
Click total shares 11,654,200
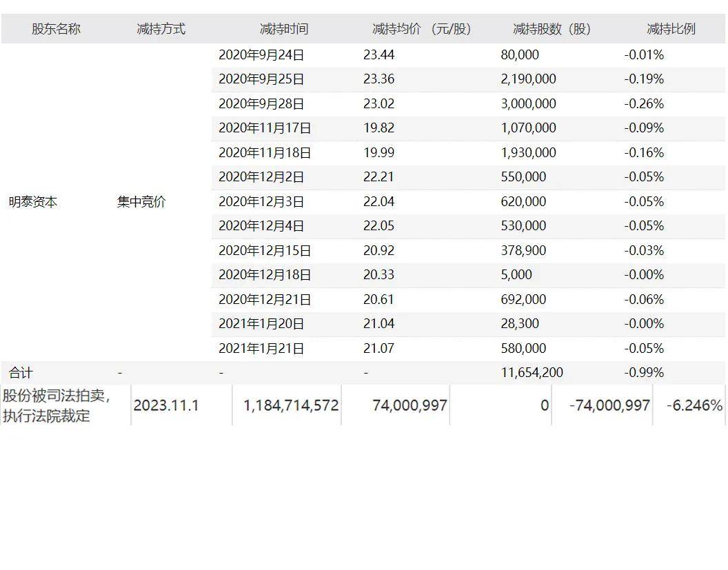532,372
